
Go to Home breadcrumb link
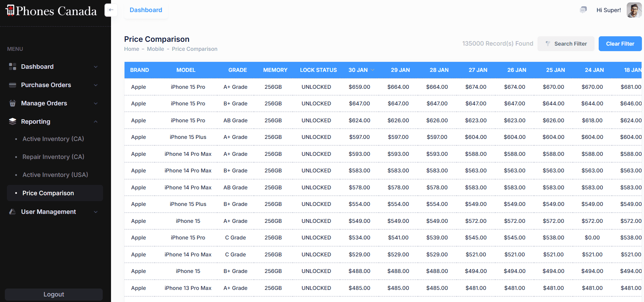point(132,49)
